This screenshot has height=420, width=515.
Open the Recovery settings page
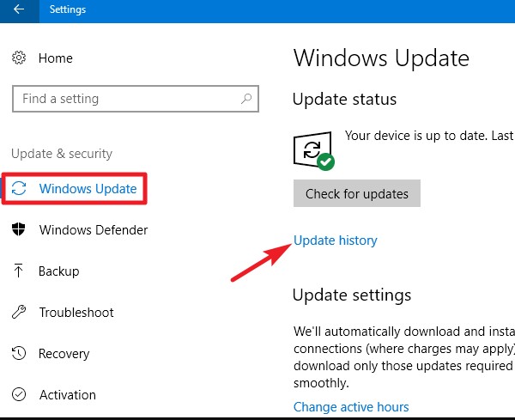[x=64, y=354]
